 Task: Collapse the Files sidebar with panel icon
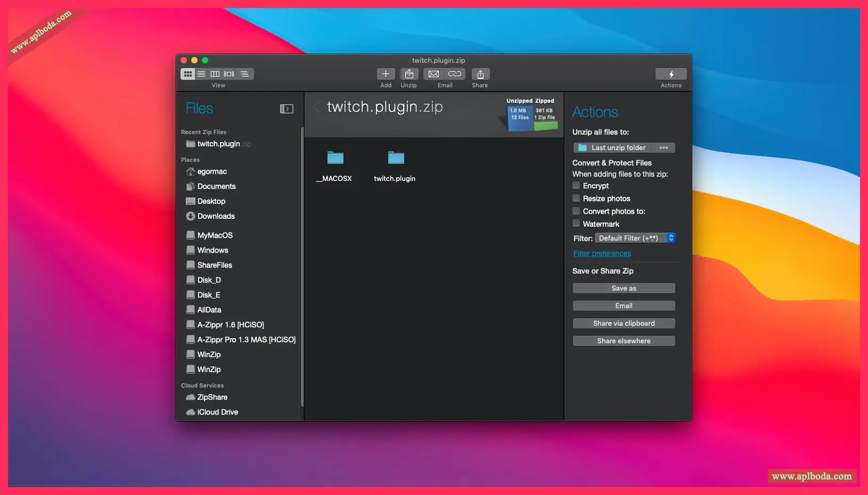coord(286,109)
